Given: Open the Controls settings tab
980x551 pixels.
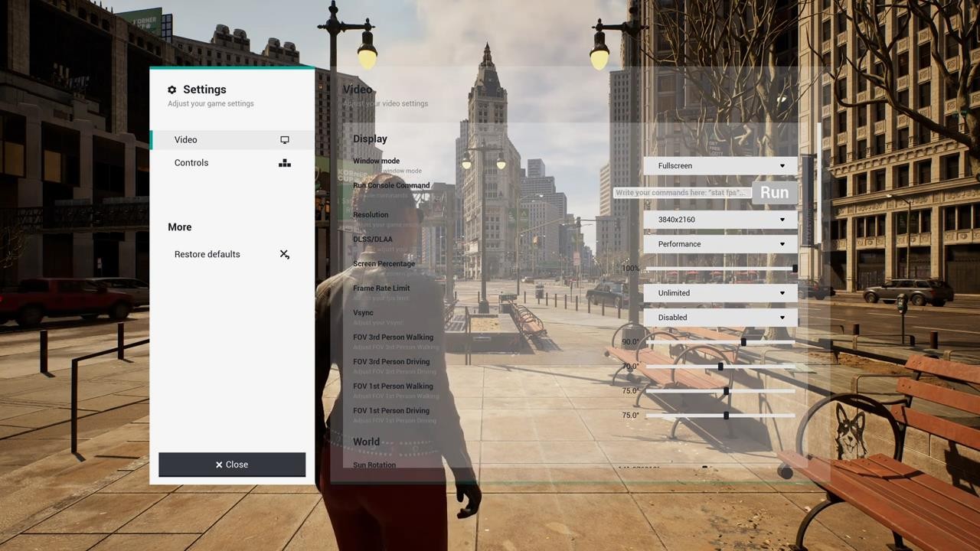Looking at the screenshot, I should click(x=191, y=163).
